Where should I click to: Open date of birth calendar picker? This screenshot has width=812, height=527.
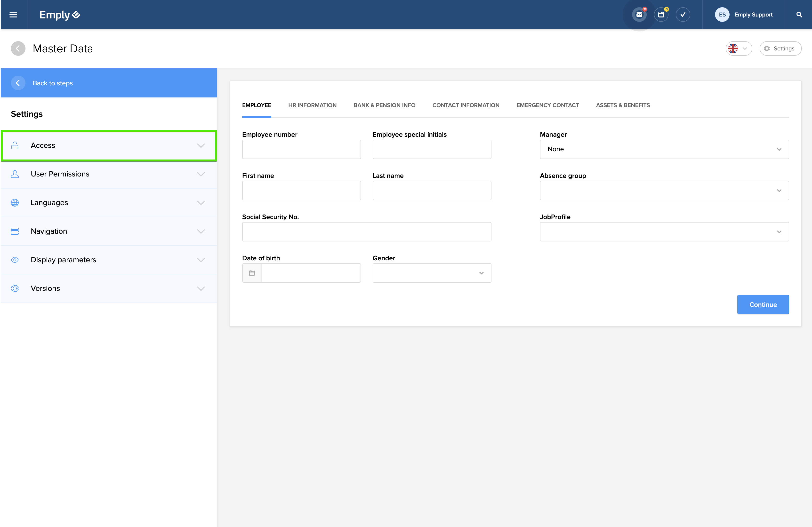point(252,273)
